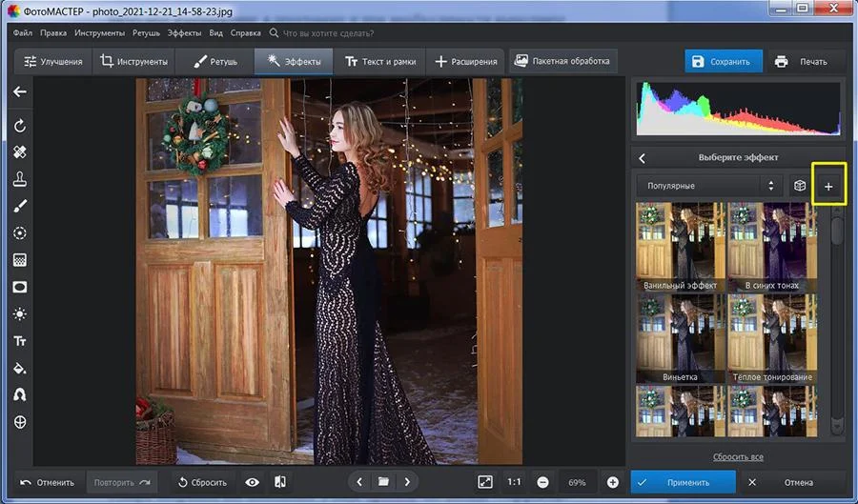The width and height of the screenshot is (858, 504).
Task: Click the blue Применить button
Action: click(683, 483)
